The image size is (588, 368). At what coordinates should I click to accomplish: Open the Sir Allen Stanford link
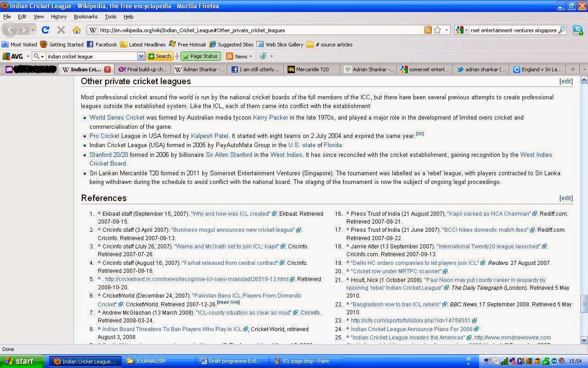pyautogui.click(x=229, y=155)
